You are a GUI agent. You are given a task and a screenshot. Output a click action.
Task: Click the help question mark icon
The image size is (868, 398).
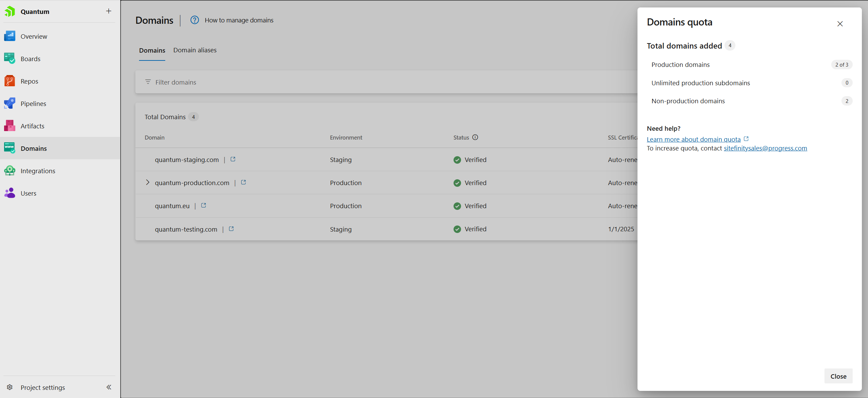194,20
